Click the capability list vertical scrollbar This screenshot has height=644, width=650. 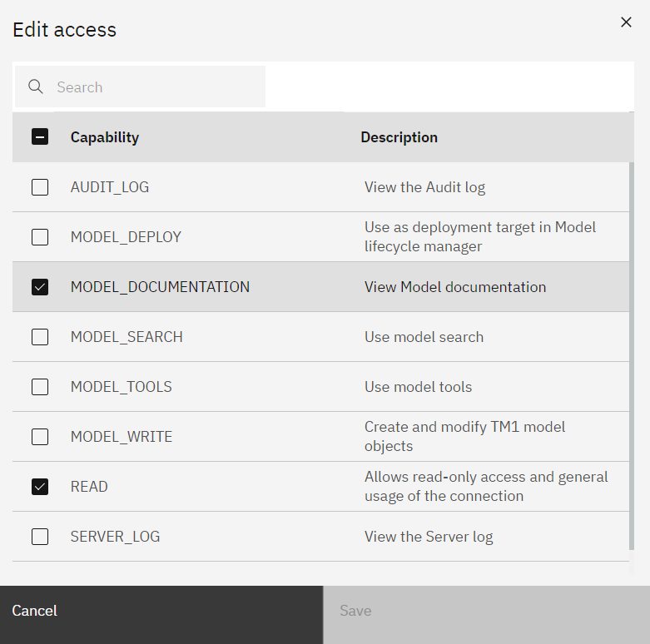(632, 355)
